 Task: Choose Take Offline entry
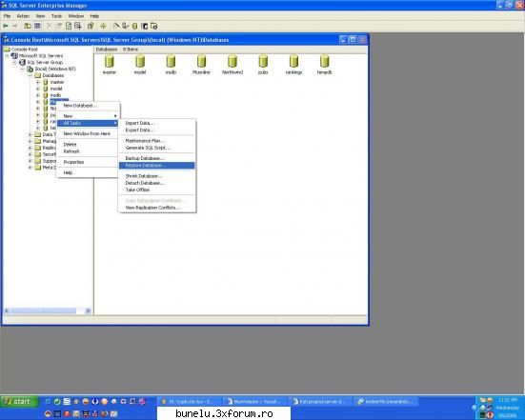coord(156,190)
